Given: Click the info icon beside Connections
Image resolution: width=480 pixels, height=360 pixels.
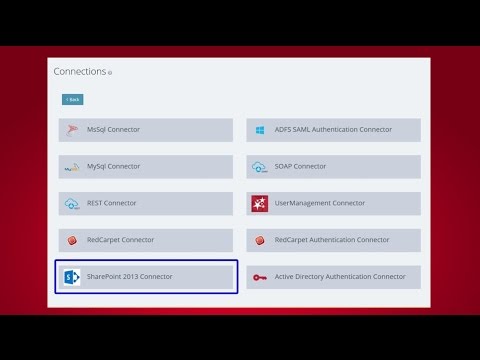Looking at the screenshot, I should point(110,73).
